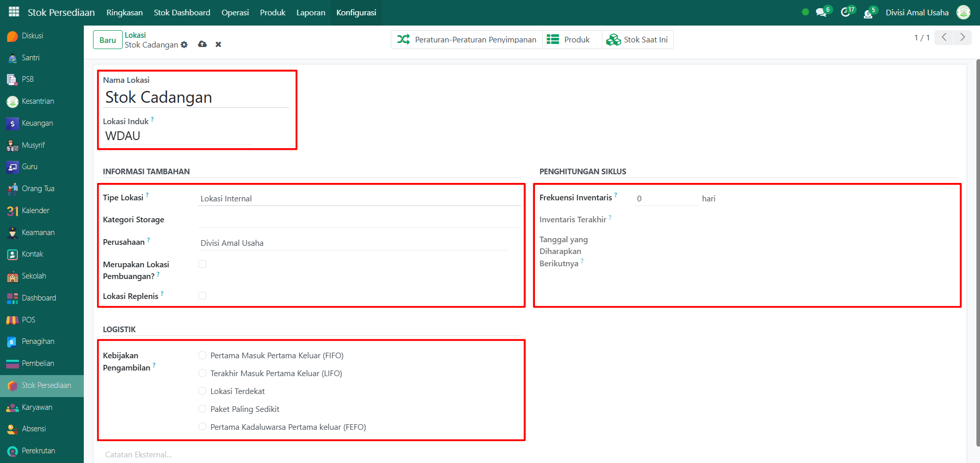
Task: Open the POS app in sidebar
Action: [28, 320]
